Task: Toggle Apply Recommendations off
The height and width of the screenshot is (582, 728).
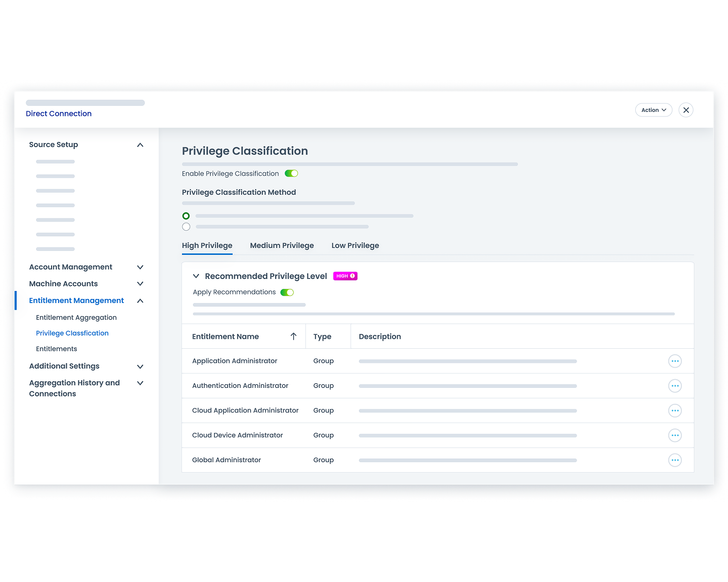Action: 287,292
